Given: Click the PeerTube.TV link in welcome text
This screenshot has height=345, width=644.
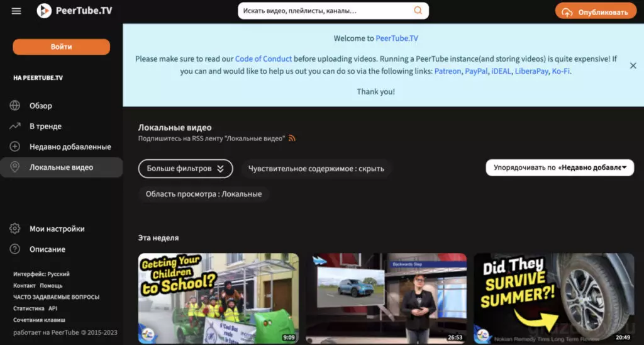Looking at the screenshot, I should coord(397,38).
